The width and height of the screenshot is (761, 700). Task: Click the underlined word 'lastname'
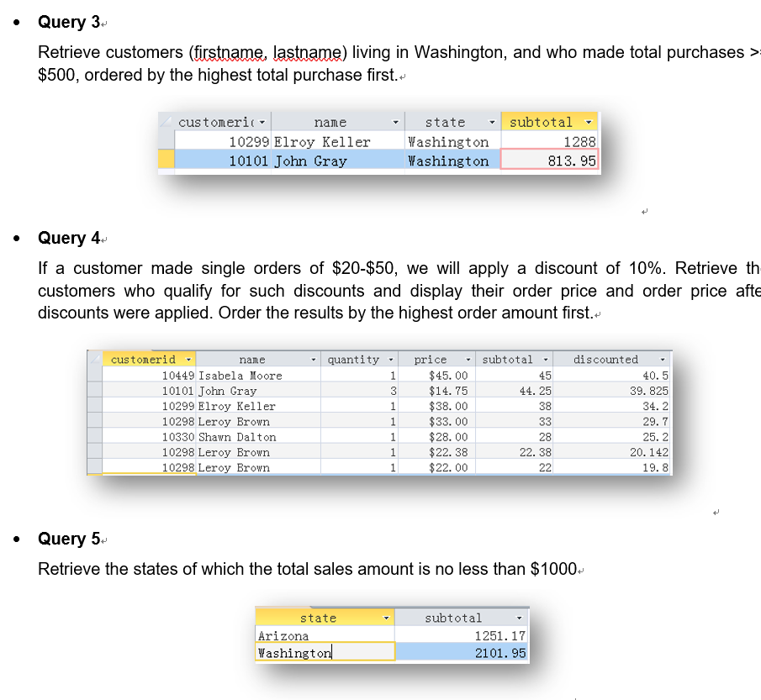tap(308, 52)
